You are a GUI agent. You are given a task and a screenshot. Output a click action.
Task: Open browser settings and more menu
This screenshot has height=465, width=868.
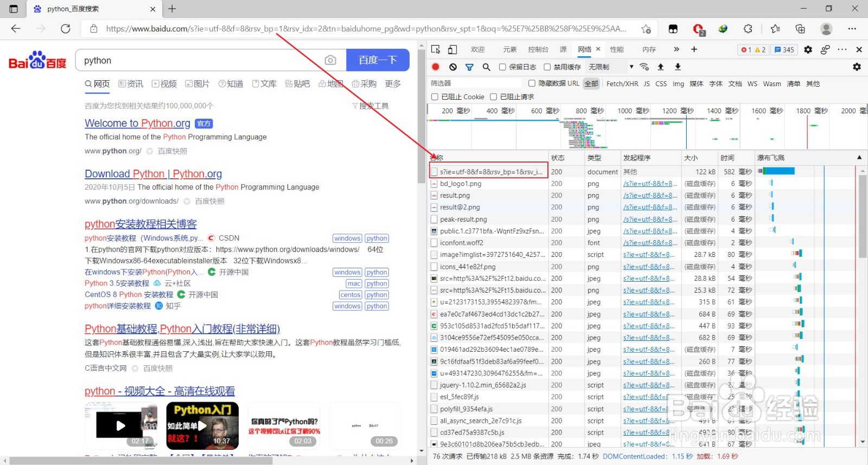point(852,29)
